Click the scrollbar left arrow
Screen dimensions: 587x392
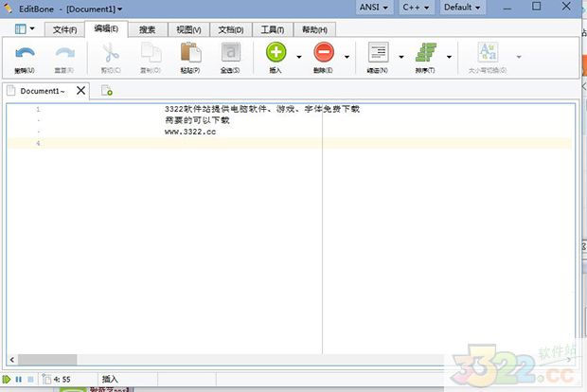coord(12,360)
